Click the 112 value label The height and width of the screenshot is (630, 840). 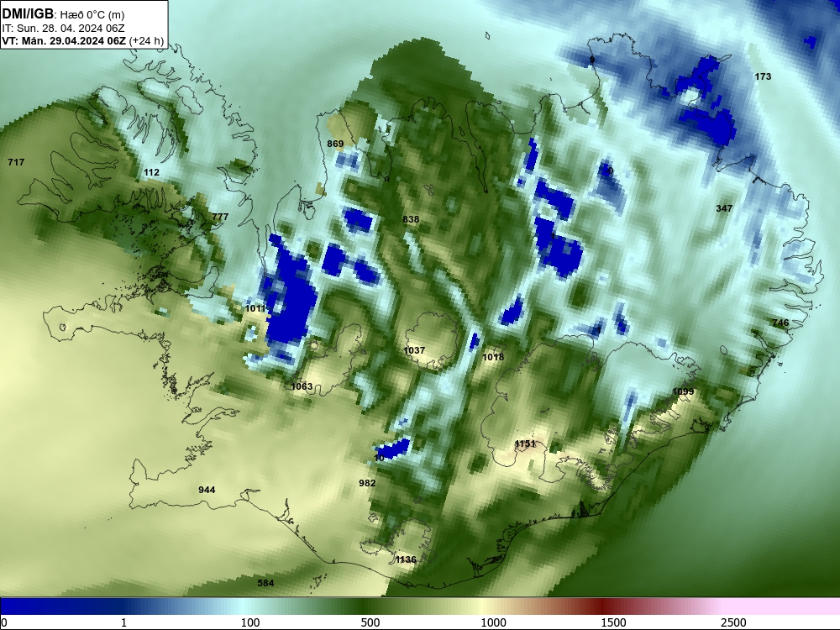coord(151,172)
